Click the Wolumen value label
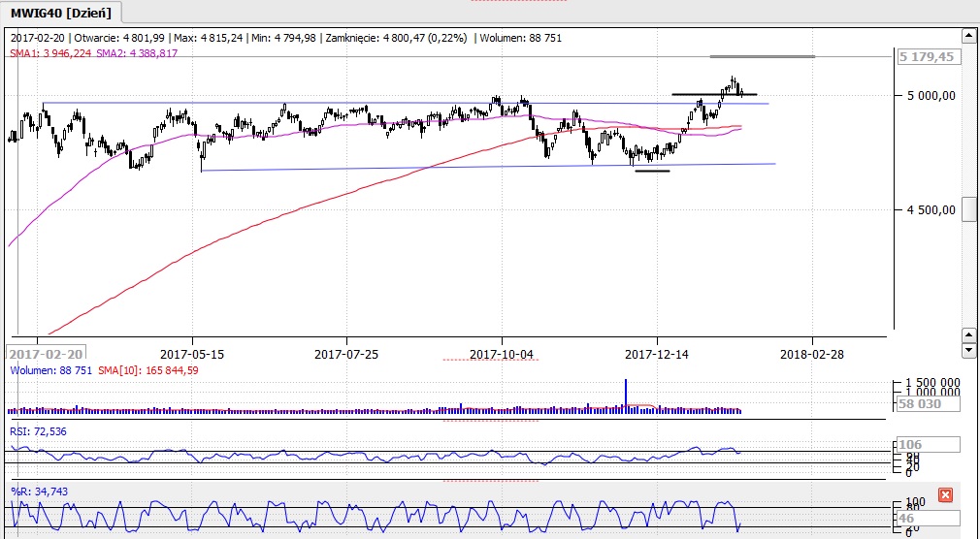The width and height of the screenshot is (980, 539). (x=50, y=369)
